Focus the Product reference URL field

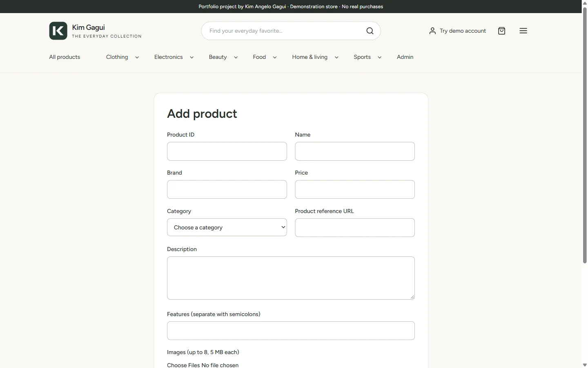tap(355, 227)
